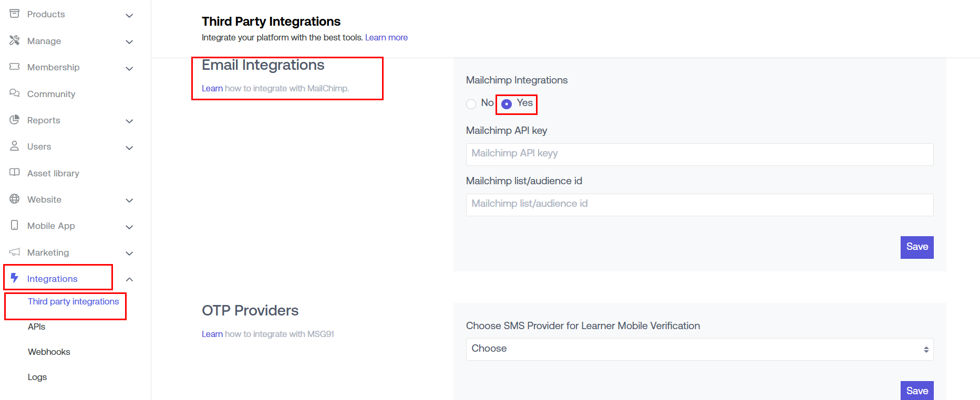Open the Webhooks submenu item
The height and width of the screenshot is (400, 980).
(x=49, y=352)
